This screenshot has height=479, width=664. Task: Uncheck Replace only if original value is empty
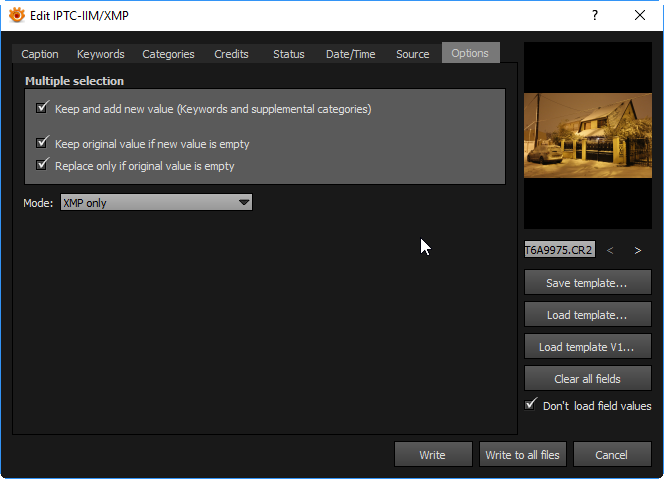(x=42, y=165)
